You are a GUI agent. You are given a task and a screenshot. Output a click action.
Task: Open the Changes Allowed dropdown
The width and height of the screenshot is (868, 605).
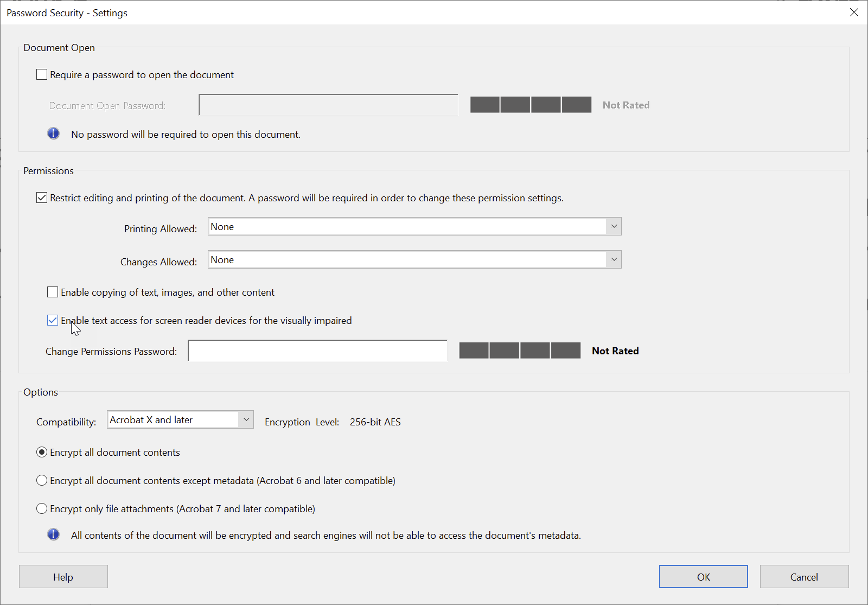(614, 259)
